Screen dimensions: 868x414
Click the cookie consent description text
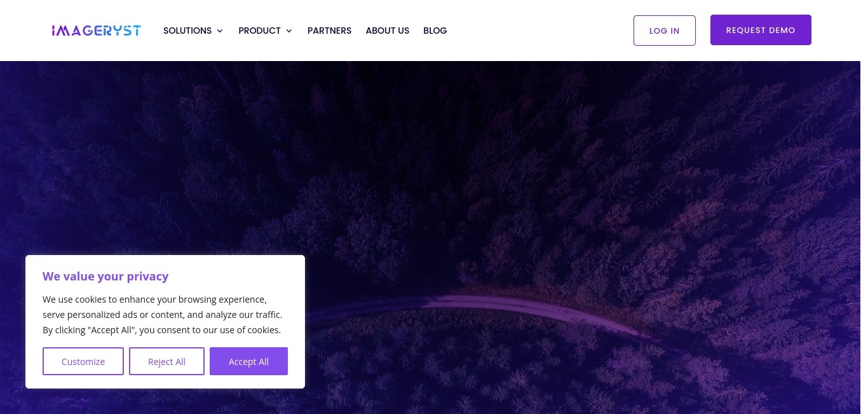pos(163,315)
